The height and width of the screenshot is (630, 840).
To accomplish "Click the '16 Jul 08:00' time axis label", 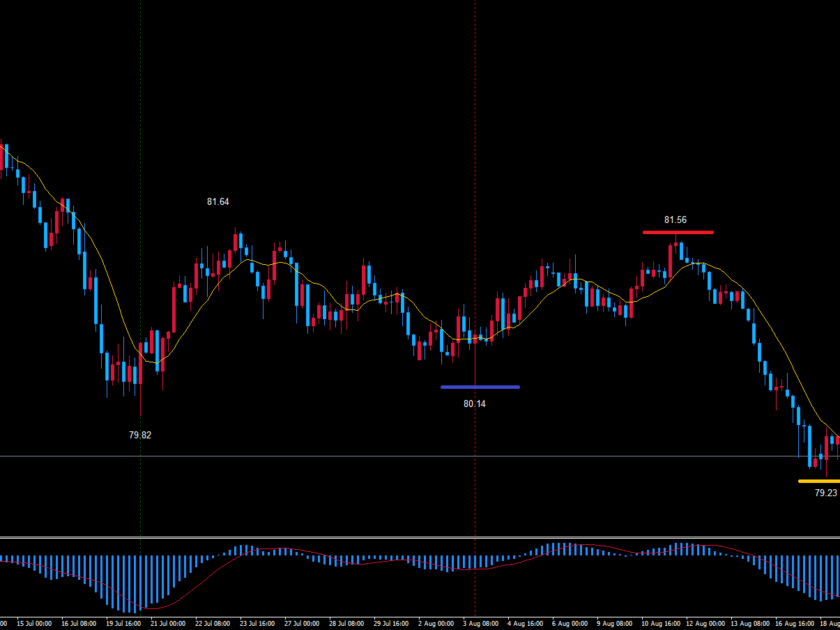I will point(77,623).
